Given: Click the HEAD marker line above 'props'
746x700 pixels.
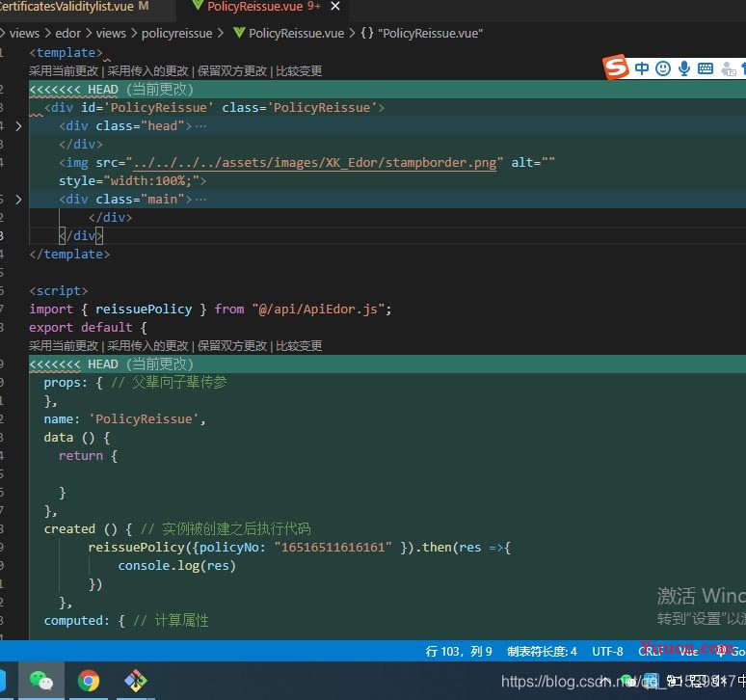Looking at the screenshot, I should (x=387, y=364).
